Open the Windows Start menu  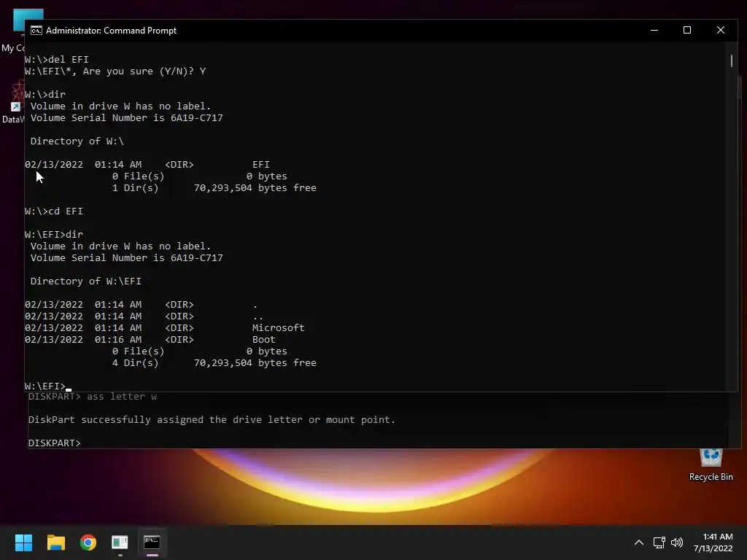coord(23,542)
